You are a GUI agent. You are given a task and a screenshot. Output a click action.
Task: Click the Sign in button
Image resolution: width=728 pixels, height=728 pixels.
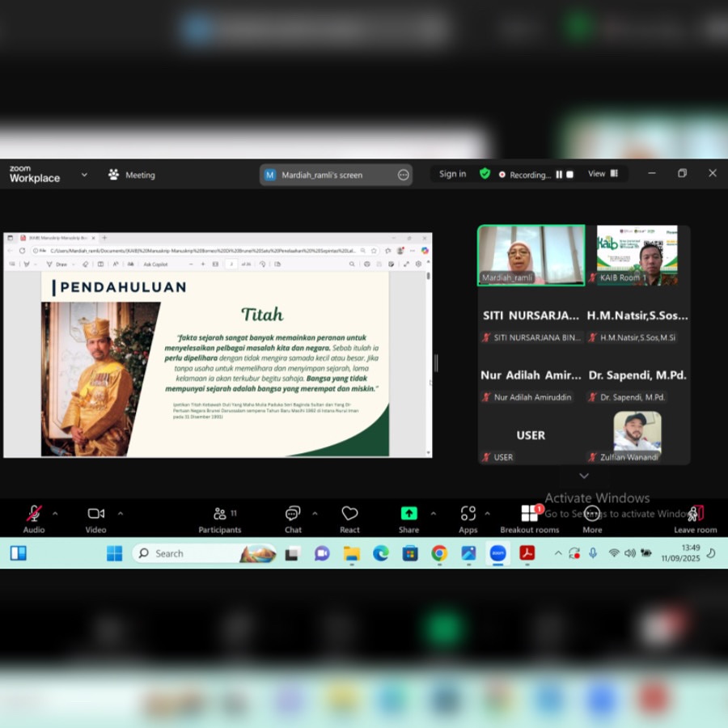(x=452, y=174)
